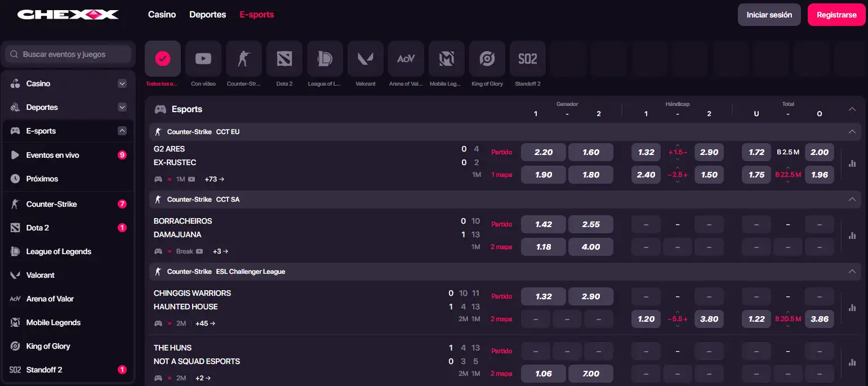Open Arena of Valor in sidebar
Screen dimensions: 868x386
pos(68,299)
